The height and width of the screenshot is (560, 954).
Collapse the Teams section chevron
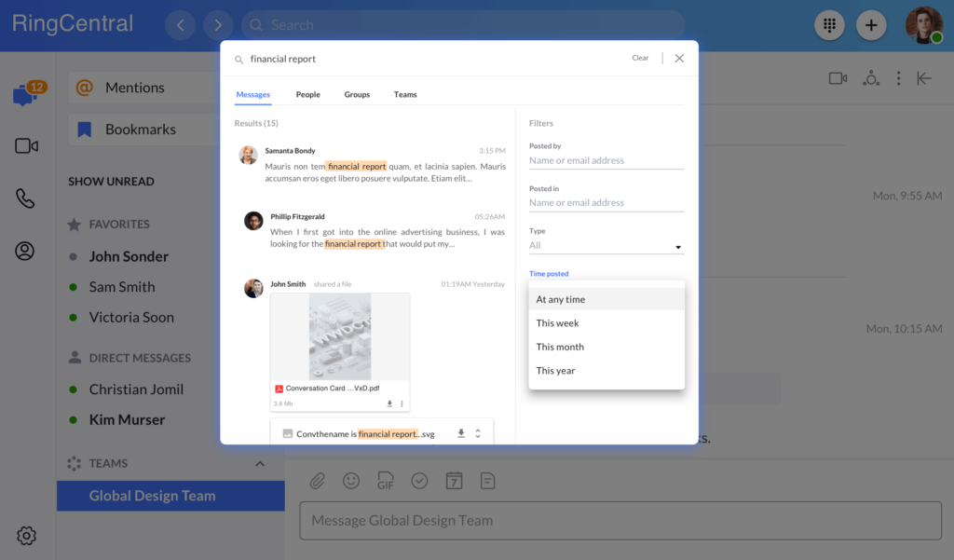coord(260,463)
